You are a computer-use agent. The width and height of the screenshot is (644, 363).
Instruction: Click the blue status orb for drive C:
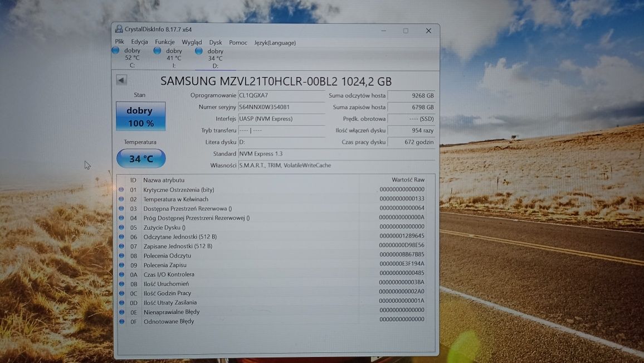click(x=115, y=50)
